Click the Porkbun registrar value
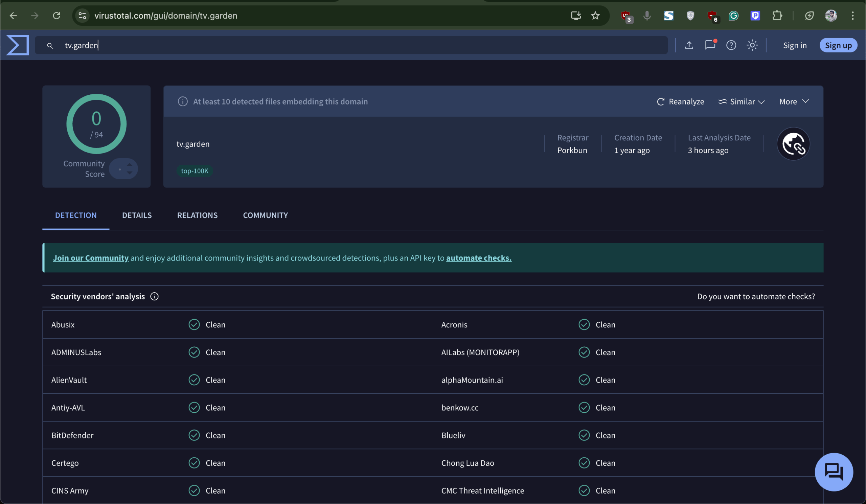This screenshot has height=504, width=866. pyautogui.click(x=572, y=150)
